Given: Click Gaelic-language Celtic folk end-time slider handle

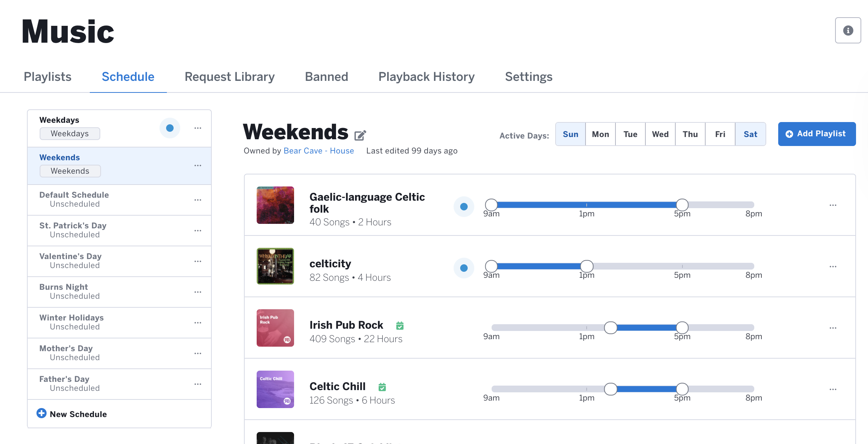Looking at the screenshot, I should coord(682,205).
